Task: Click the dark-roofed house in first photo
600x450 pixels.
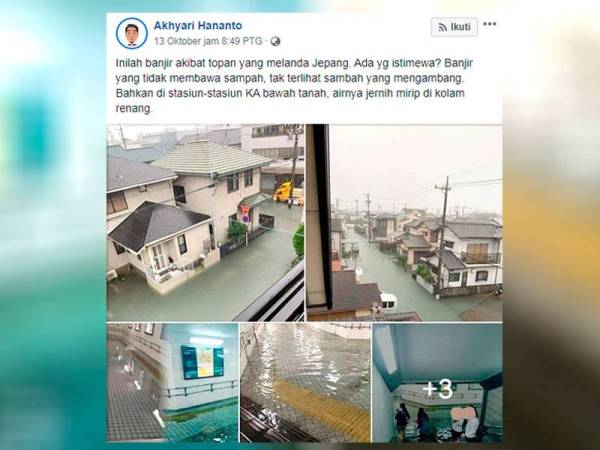Action: 158,246
